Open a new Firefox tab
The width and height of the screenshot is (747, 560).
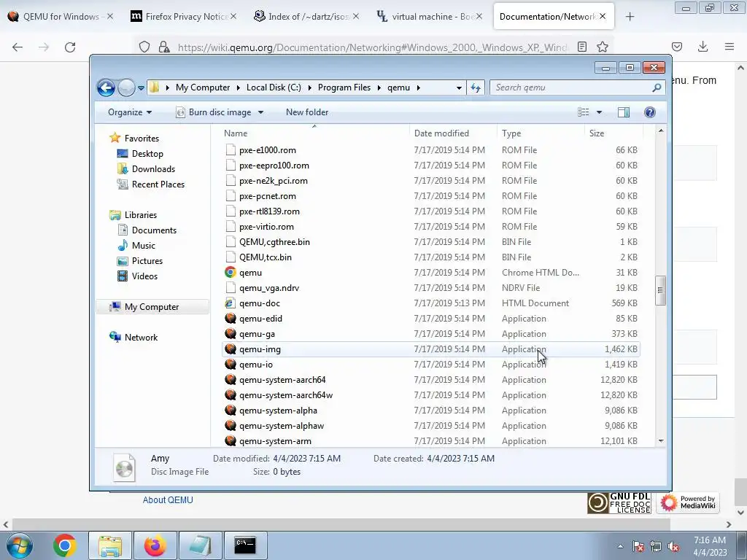[630, 17]
